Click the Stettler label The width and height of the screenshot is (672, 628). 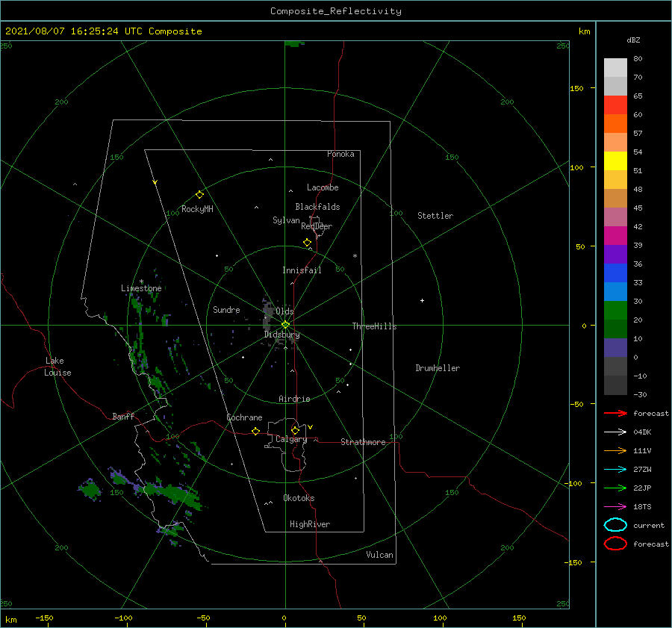[x=435, y=216]
